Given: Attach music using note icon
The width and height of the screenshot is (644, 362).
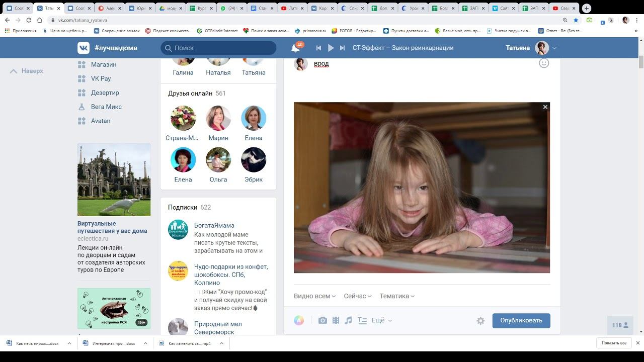Looking at the screenshot, I should pos(348,321).
